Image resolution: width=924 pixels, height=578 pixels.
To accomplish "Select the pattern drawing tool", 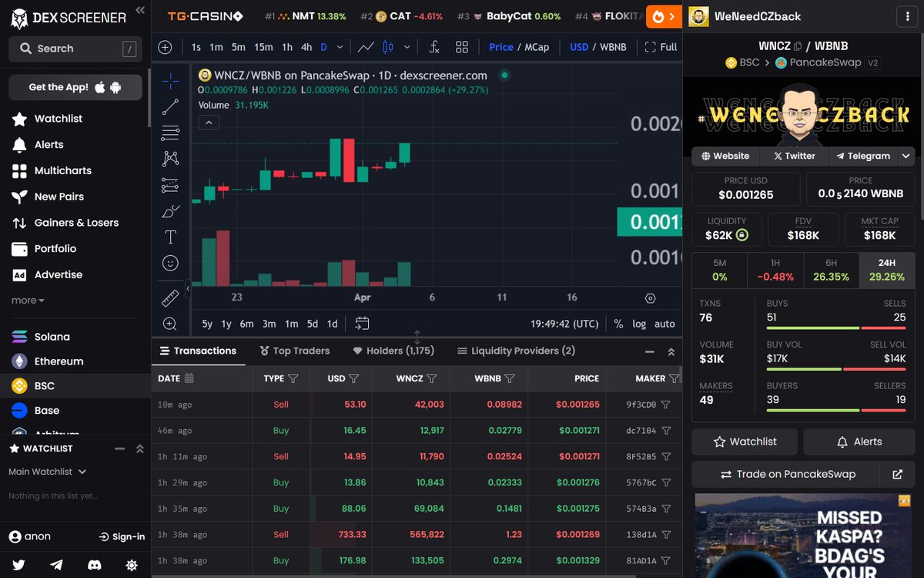I will pyautogui.click(x=170, y=159).
